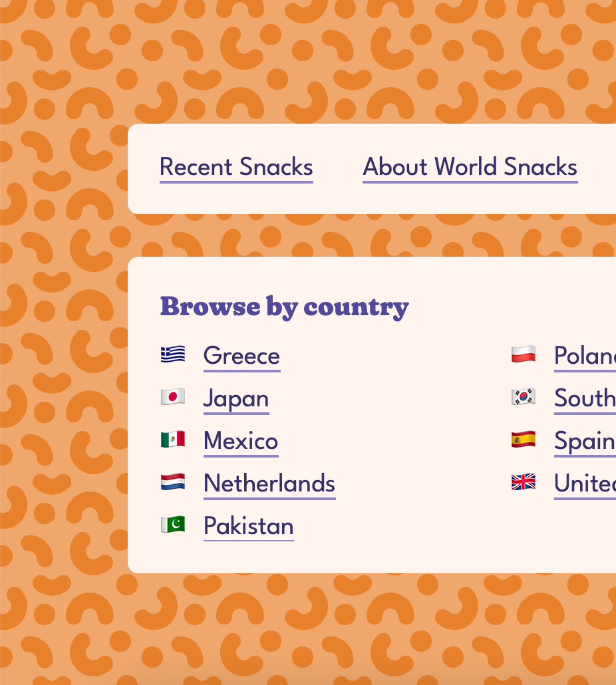
Task: Open the Pakistan snacks link
Action: (248, 526)
